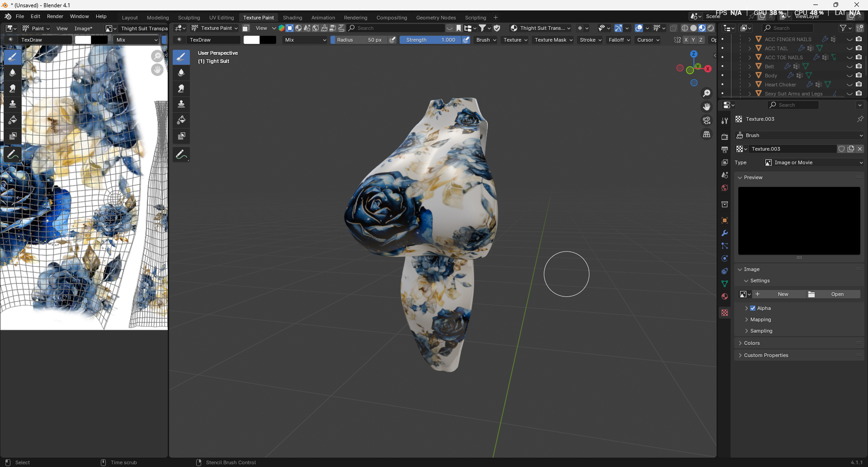This screenshot has height=467, width=868.
Task: Open the Type Image or Movie dropdown
Action: [x=813, y=162]
